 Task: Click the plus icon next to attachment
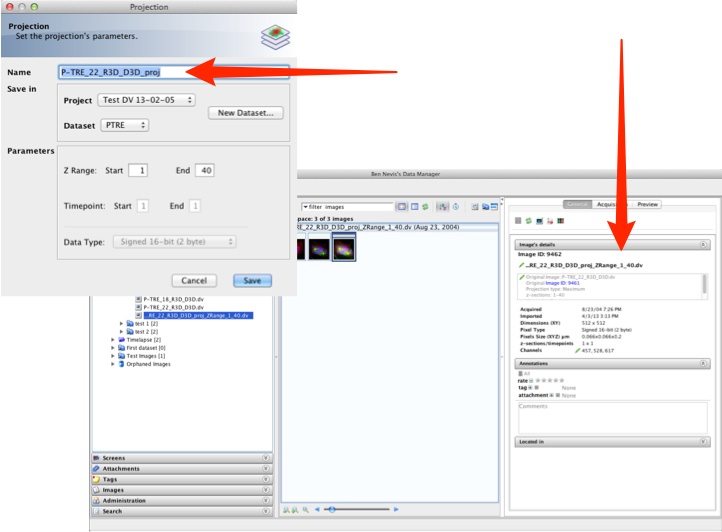(552, 395)
